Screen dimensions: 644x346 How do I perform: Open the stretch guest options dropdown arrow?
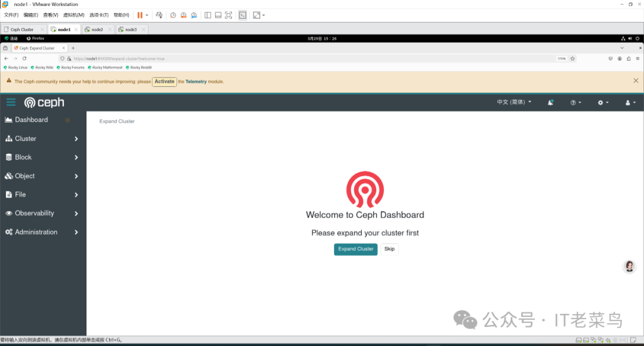(264, 15)
